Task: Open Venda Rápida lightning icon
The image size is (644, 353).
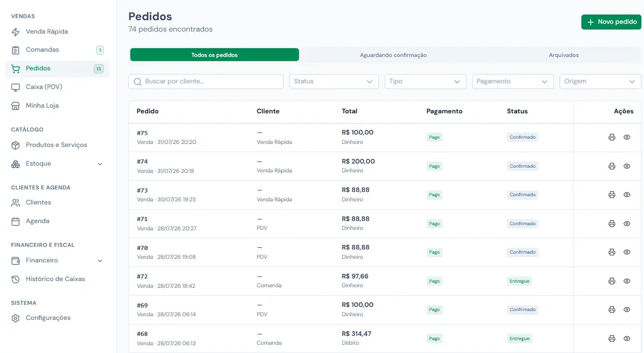Action: tap(16, 32)
